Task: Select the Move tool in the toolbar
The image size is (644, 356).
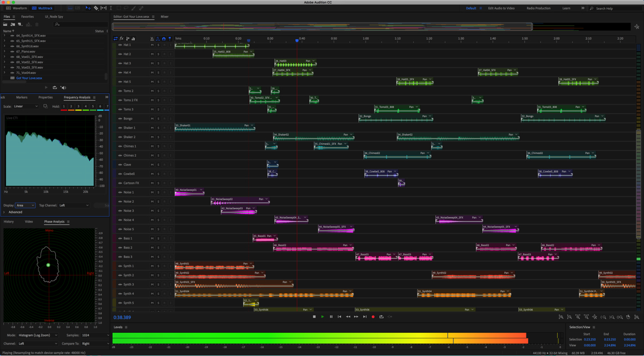Action: pyautogui.click(x=88, y=8)
